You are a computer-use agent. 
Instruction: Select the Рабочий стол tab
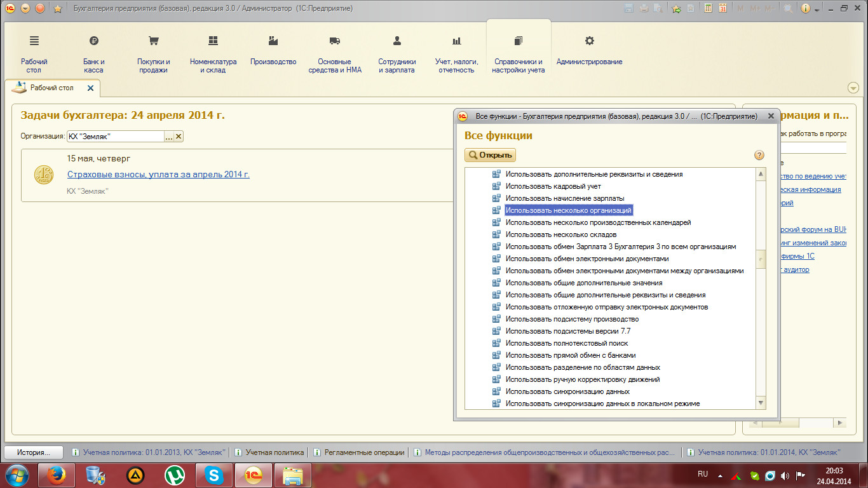point(52,88)
